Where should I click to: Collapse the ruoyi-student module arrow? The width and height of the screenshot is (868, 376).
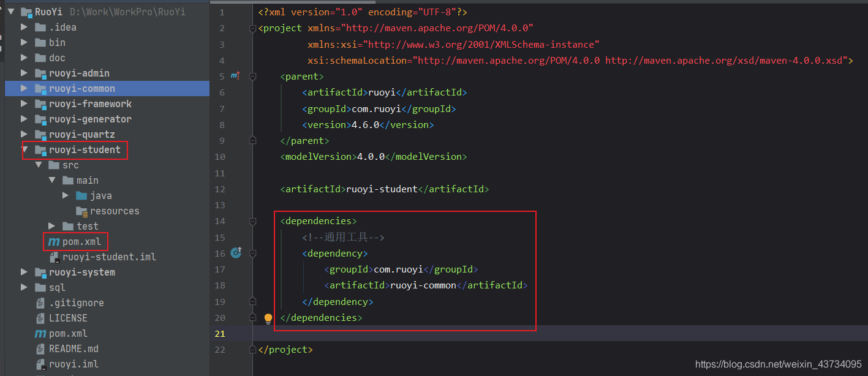coord(25,149)
